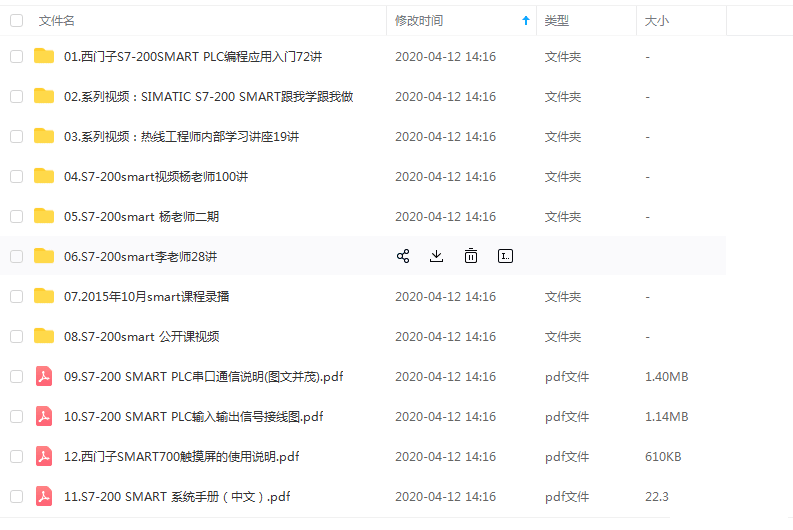Image resolution: width=793 pixels, height=530 pixels.
Task: Sort the list by 类型 column header
Action: 557,20
